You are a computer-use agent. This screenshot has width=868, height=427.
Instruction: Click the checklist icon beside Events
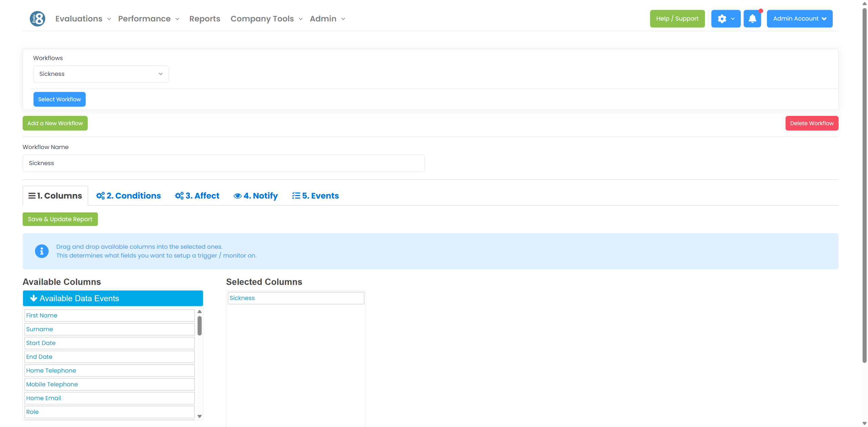coord(296,196)
